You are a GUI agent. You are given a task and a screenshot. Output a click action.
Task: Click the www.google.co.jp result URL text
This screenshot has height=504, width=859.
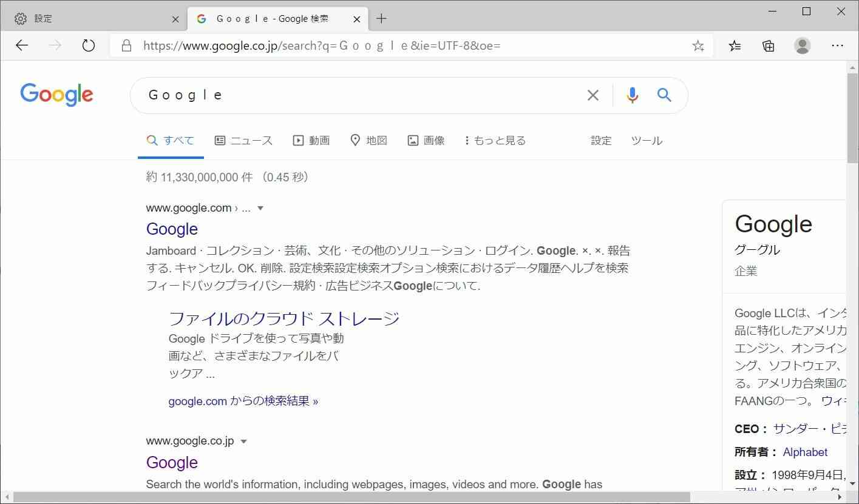[x=190, y=441]
